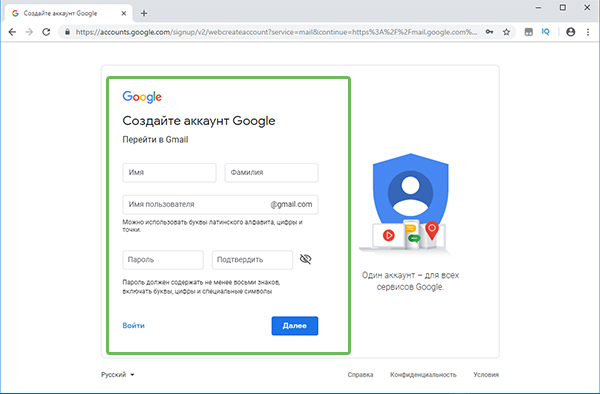Click the Подтвердить confirm password field
This screenshot has width=600, height=394.
click(253, 260)
